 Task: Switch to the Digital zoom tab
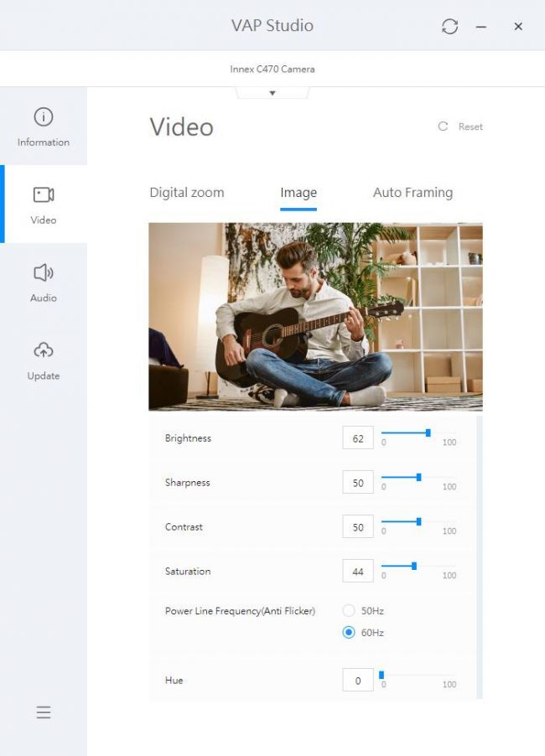tap(187, 193)
